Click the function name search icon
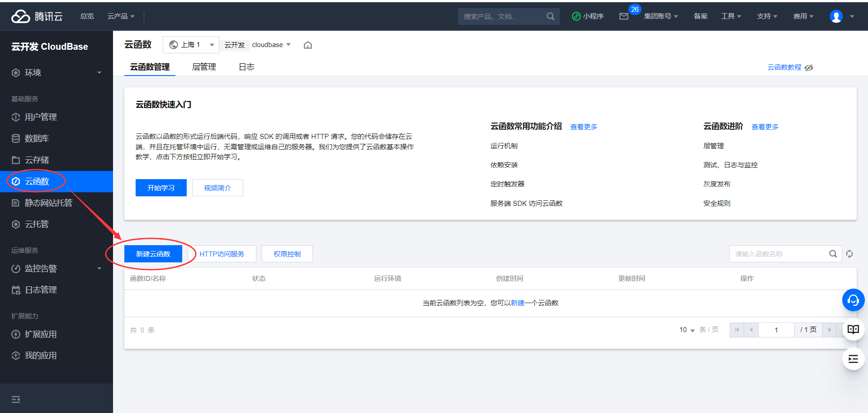This screenshot has height=413, width=868. click(833, 254)
